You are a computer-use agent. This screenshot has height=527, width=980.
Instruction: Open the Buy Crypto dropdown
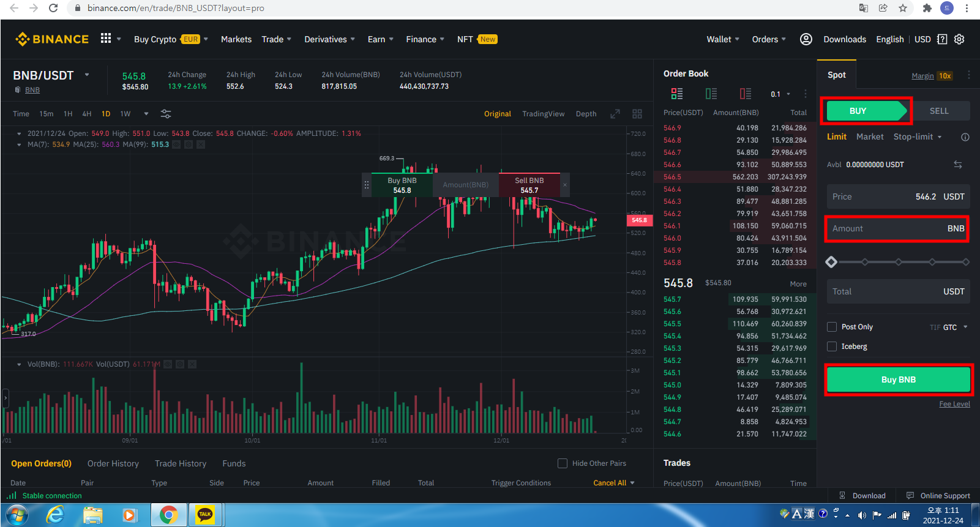tap(171, 39)
